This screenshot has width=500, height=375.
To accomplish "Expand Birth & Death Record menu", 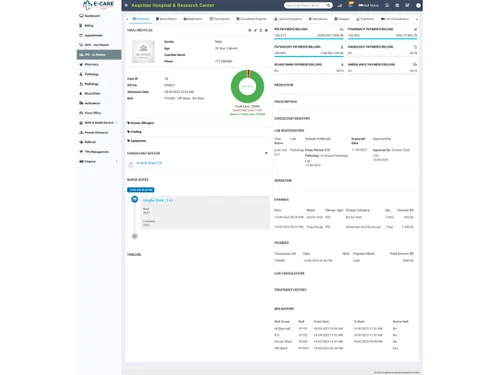I will (99, 123).
